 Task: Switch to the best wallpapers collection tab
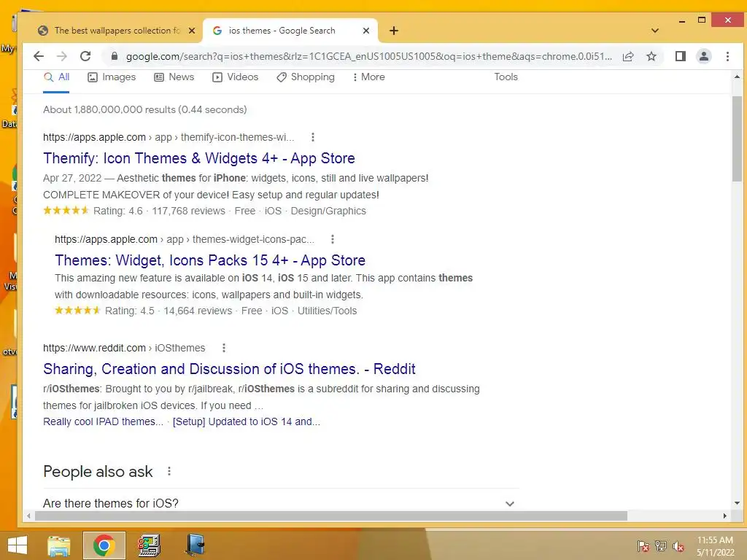pos(117,31)
